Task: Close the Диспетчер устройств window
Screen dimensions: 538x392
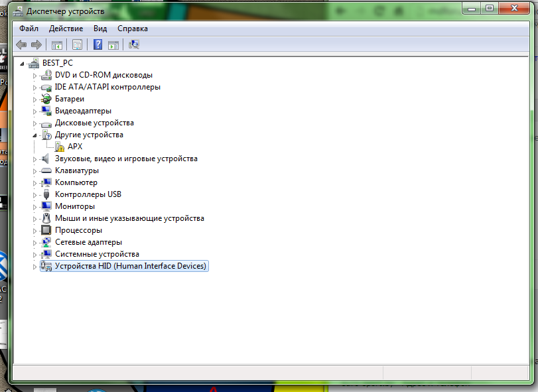Action: click(x=514, y=9)
